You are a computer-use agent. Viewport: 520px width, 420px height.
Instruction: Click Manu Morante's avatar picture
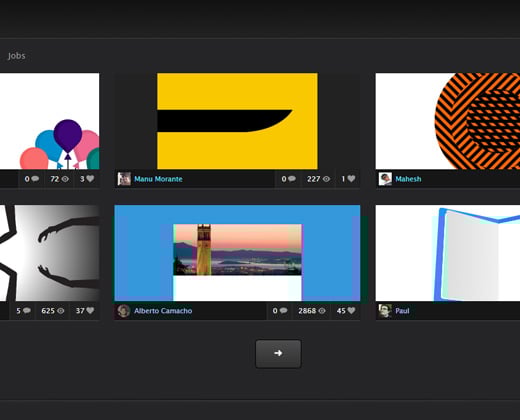[124, 179]
